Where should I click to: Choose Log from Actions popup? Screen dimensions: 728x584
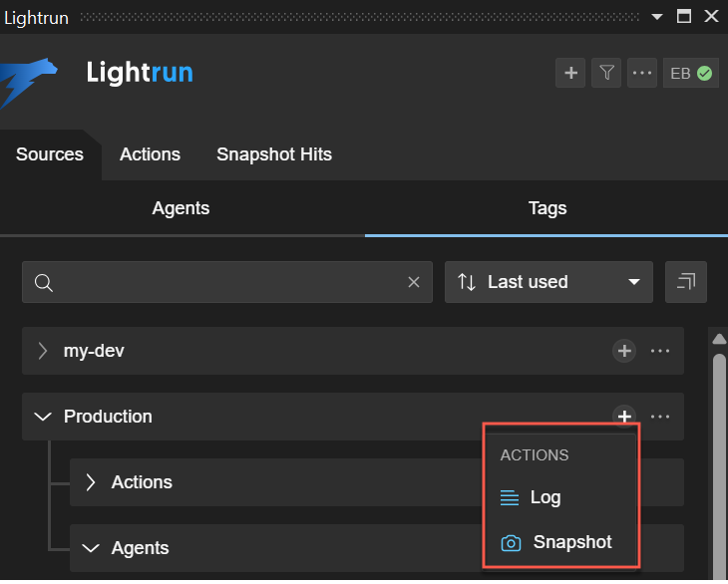pyautogui.click(x=545, y=497)
